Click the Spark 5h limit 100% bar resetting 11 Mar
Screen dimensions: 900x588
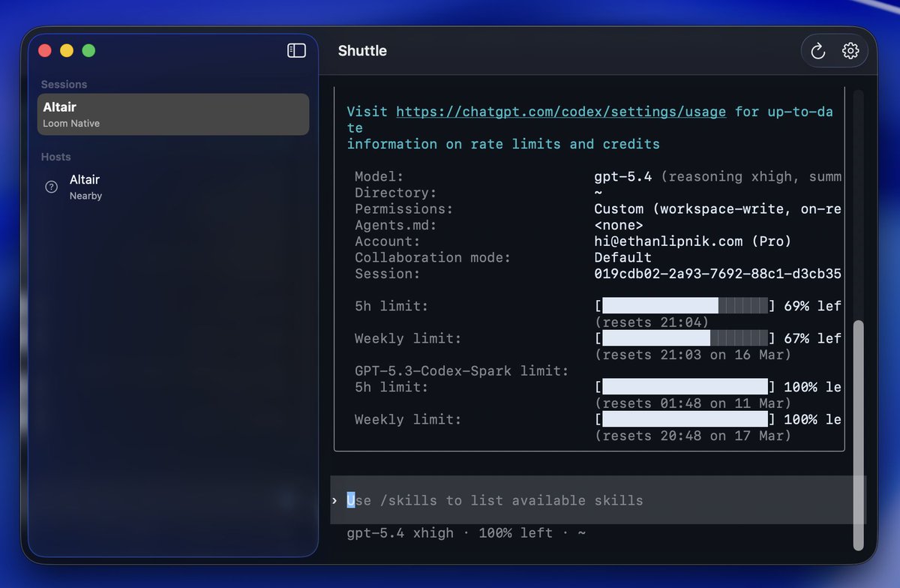point(685,387)
